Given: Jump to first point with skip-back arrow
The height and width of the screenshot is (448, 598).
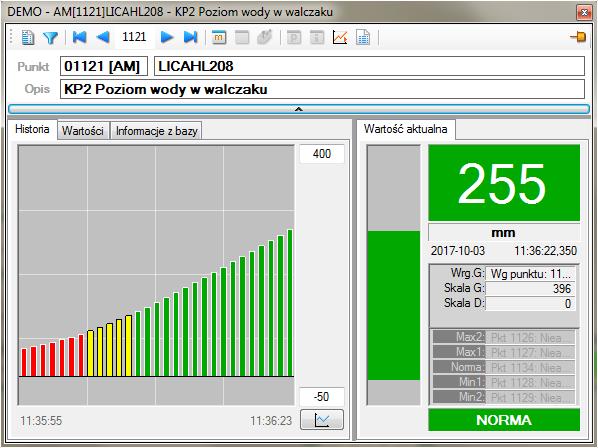Looking at the screenshot, I should click(79, 37).
